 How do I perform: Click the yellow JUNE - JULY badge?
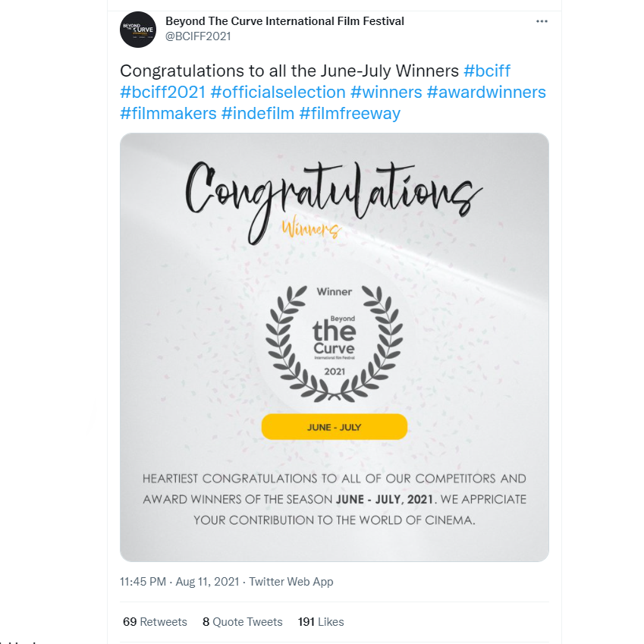point(334,427)
